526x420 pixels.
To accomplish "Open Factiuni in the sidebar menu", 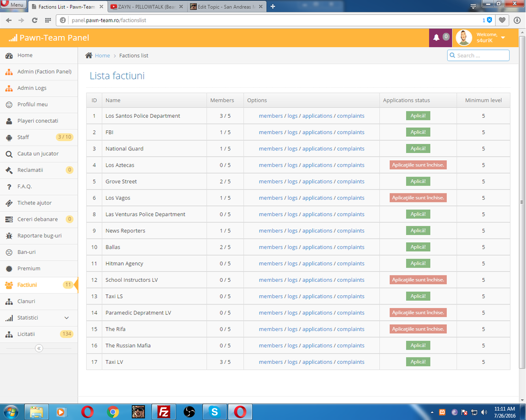I will [39, 285].
